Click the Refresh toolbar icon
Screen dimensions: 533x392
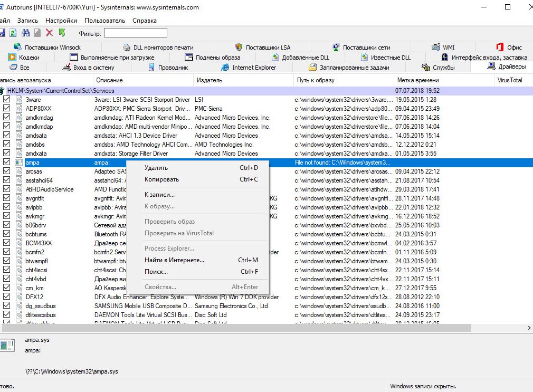[13, 33]
